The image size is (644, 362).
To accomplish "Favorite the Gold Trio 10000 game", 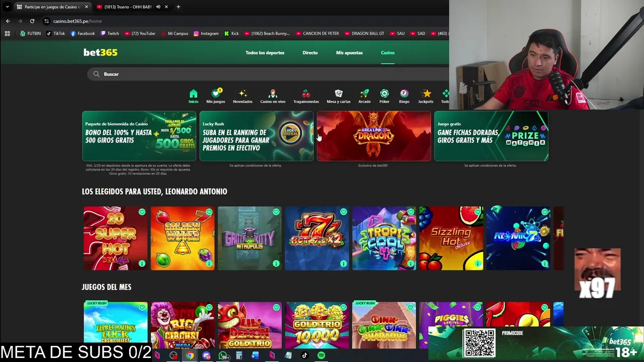I will tap(343, 308).
